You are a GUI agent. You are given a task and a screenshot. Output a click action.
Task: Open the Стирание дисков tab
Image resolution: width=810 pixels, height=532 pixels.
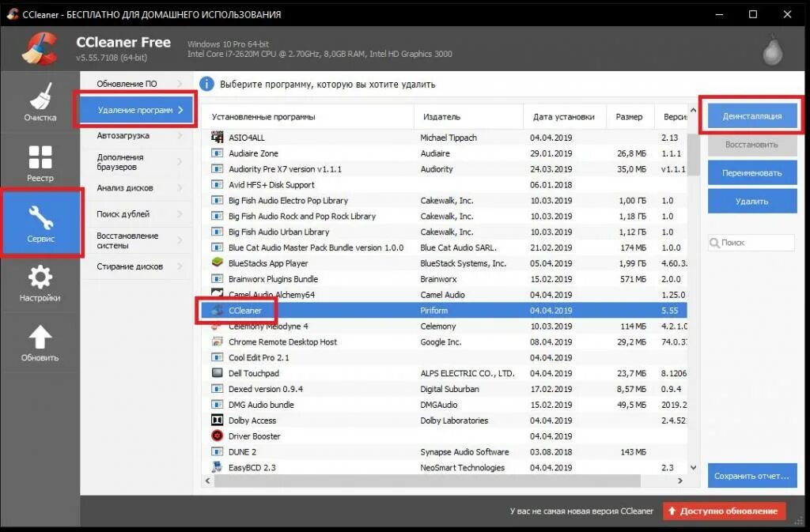[136, 266]
